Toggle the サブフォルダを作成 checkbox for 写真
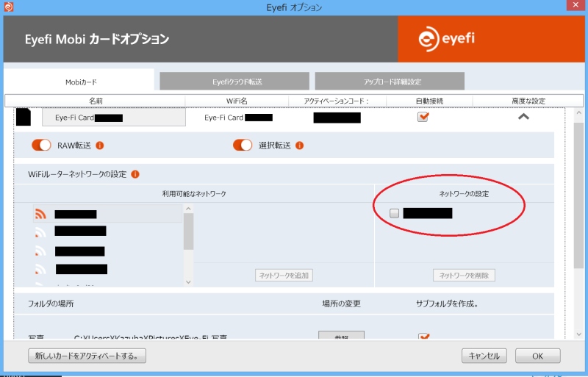 coord(424,337)
